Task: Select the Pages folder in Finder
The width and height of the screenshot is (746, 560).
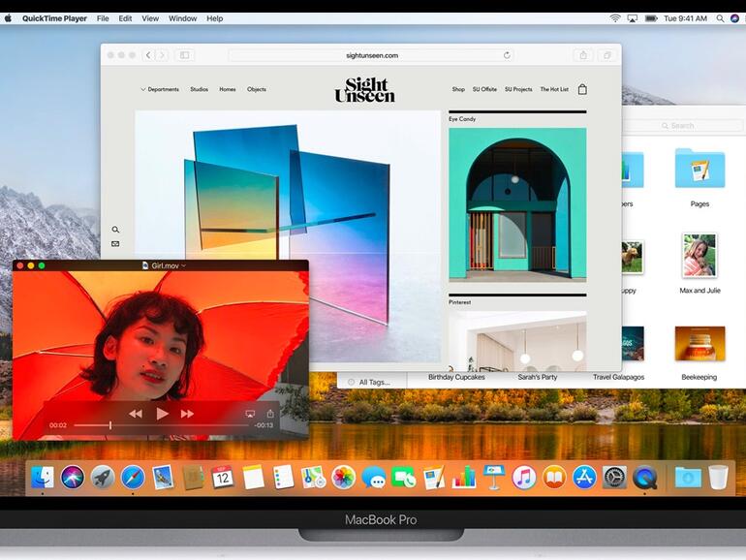Action: tap(699, 168)
